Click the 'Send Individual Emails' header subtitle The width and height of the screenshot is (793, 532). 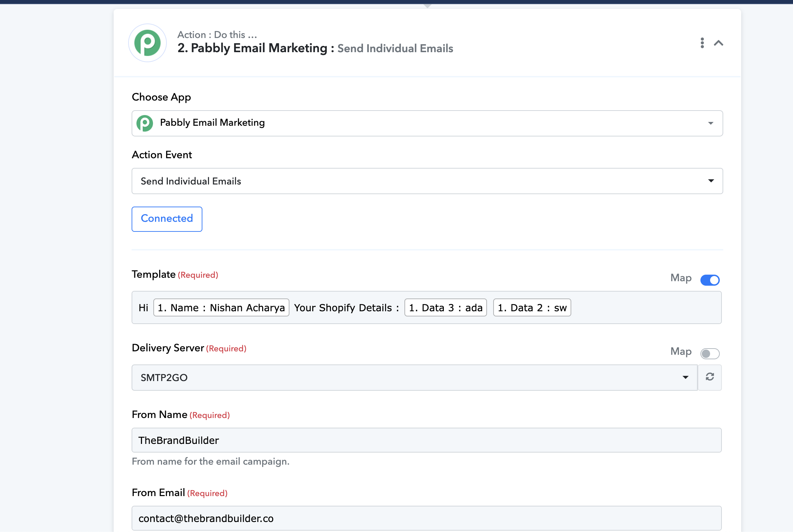click(395, 48)
